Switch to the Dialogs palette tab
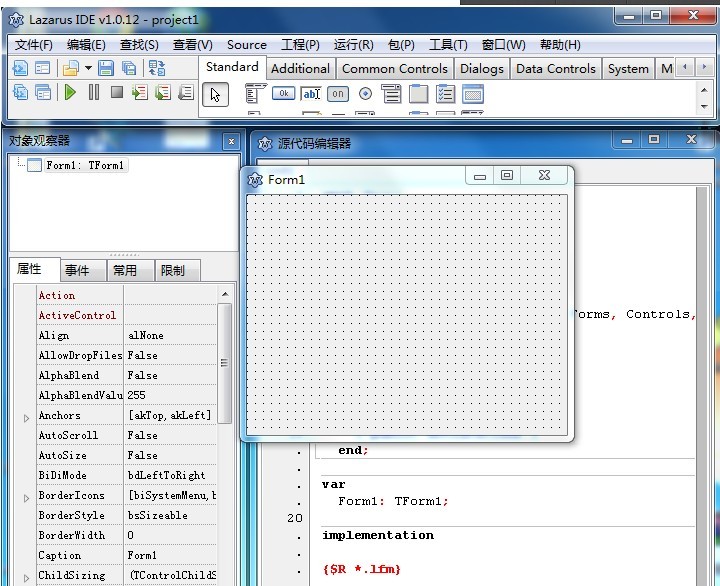The height and width of the screenshot is (586, 720). [482, 69]
